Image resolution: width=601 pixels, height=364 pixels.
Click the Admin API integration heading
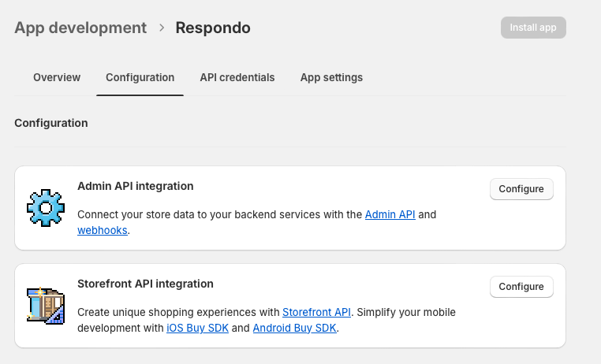136,186
